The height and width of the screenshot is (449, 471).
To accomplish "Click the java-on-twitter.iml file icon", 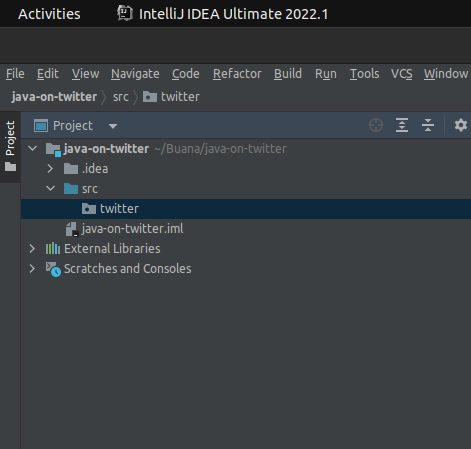I will 72,229.
